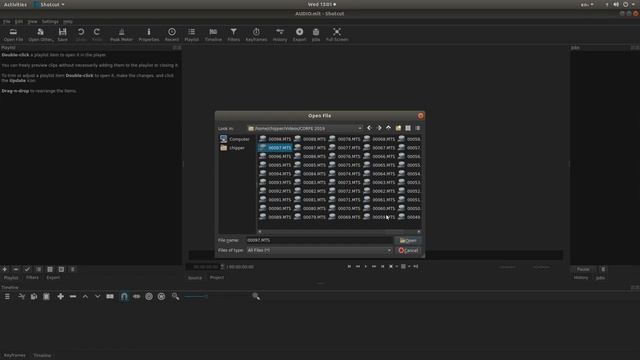Open the Edit menu

tap(19, 22)
